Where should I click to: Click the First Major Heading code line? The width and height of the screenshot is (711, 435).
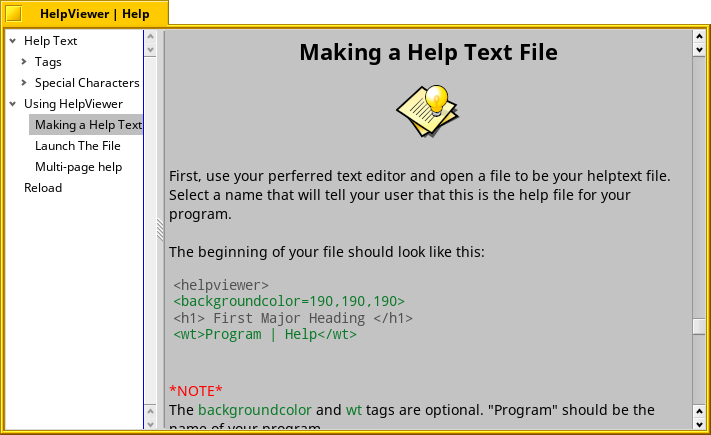[x=293, y=318]
